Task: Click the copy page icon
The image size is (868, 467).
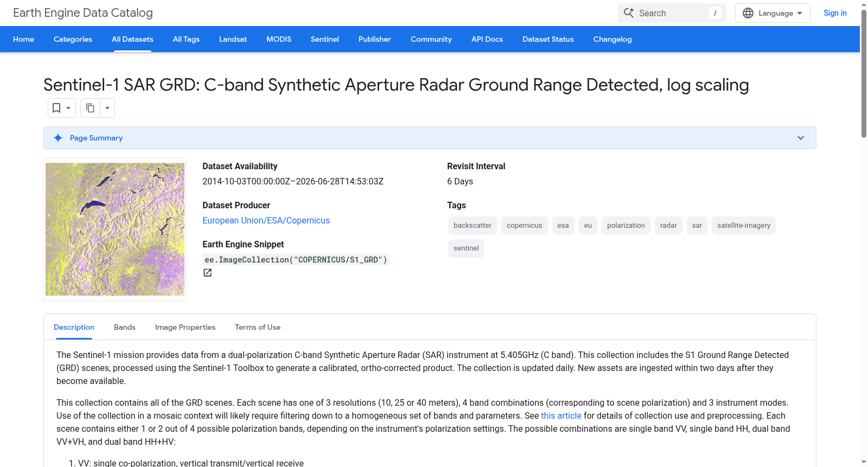Action: coord(90,108)
